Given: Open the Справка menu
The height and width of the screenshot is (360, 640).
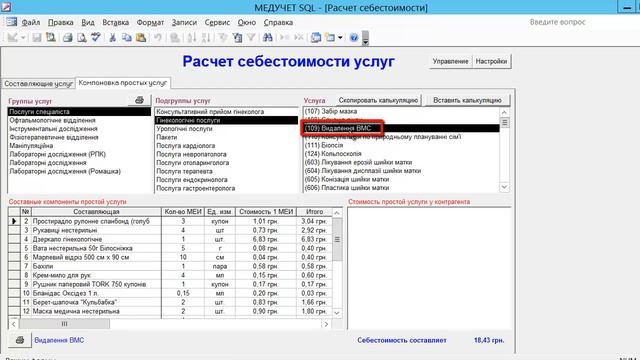Looking at the screenshot, I should point(278,22).
